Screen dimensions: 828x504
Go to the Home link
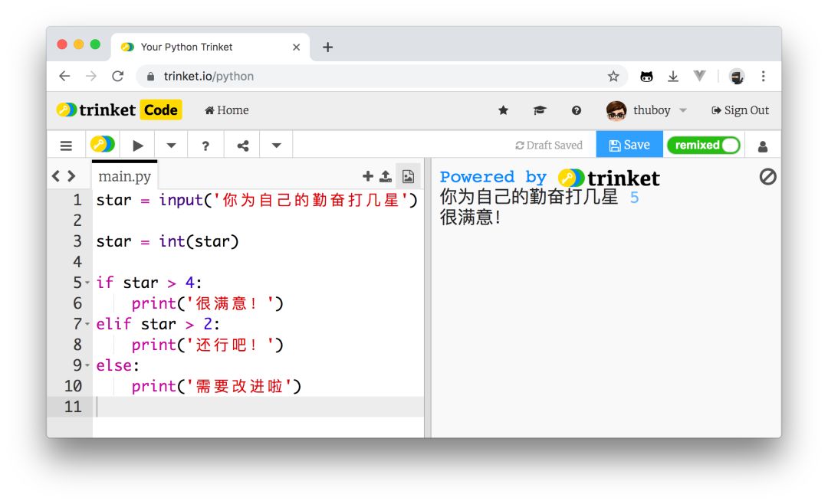point(227,110)
